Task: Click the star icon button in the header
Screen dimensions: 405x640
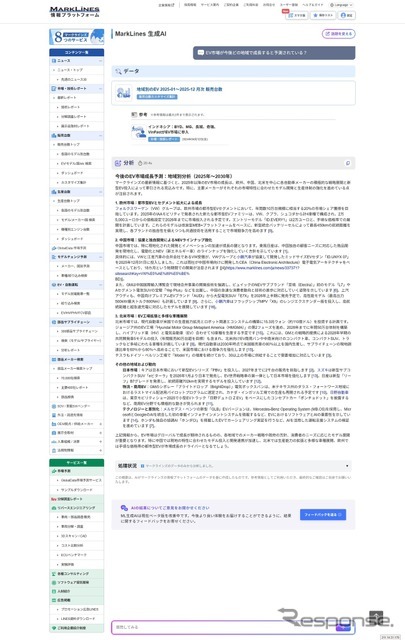Action: tap(323, 15)
